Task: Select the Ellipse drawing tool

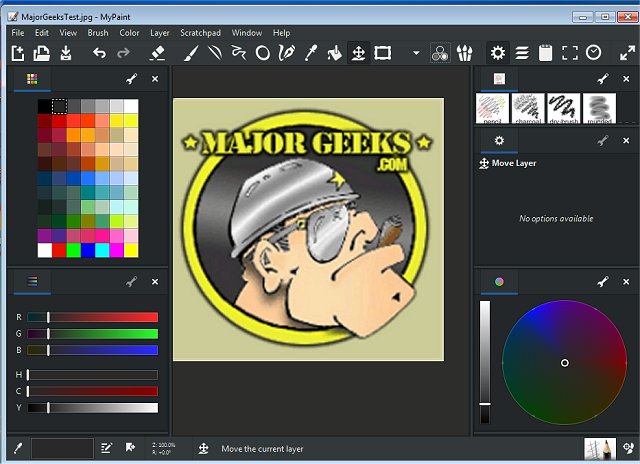Action: coord(263,52)
